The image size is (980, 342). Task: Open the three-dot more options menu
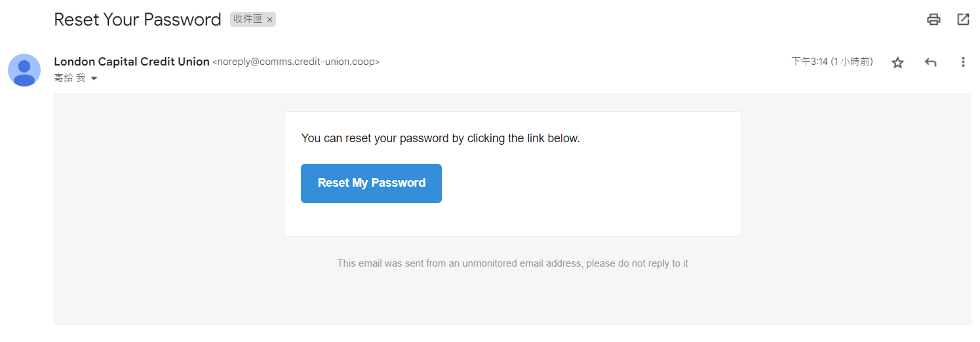tap(963, 62)
